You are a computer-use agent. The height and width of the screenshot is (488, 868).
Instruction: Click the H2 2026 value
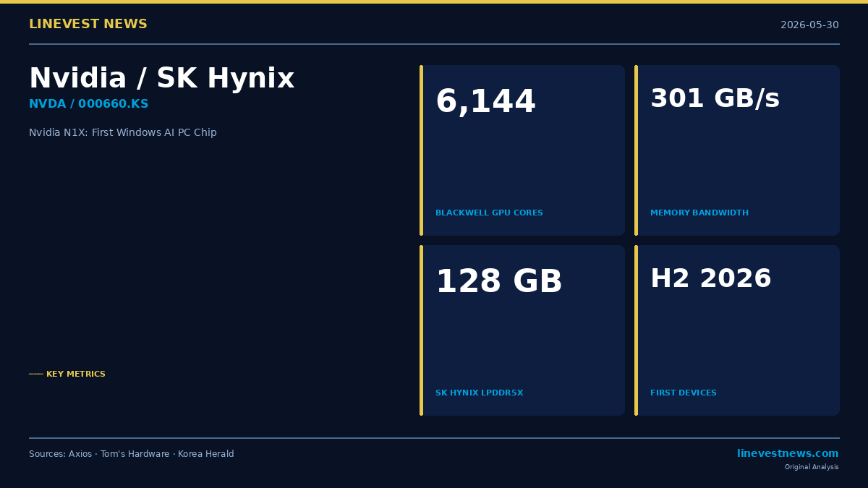[x=711, y=279]
